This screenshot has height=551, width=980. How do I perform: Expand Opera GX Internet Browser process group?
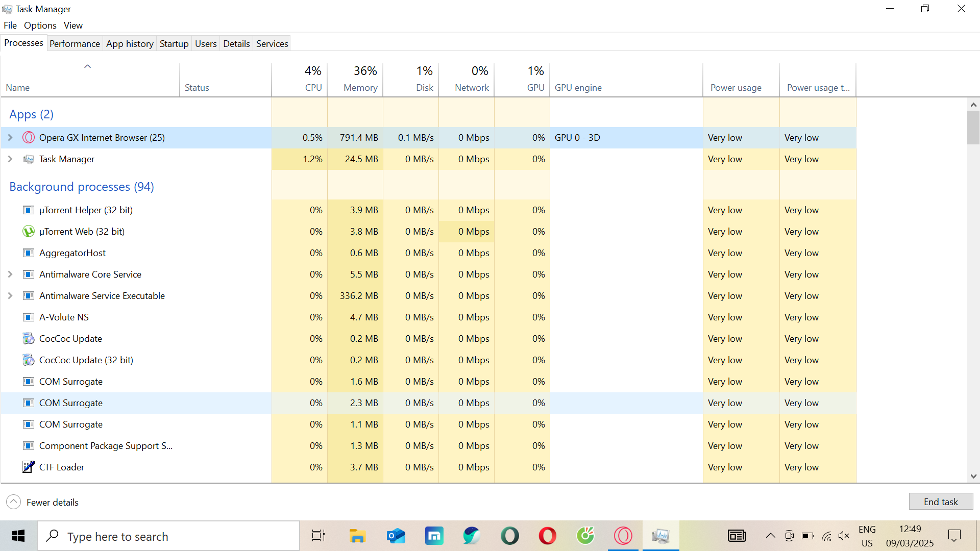10,138
